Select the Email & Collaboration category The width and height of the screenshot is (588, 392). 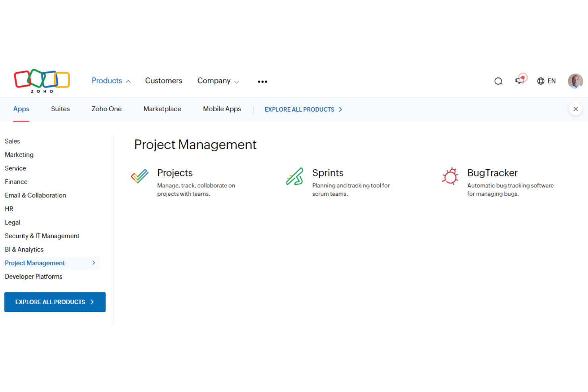tap(35, 195)
